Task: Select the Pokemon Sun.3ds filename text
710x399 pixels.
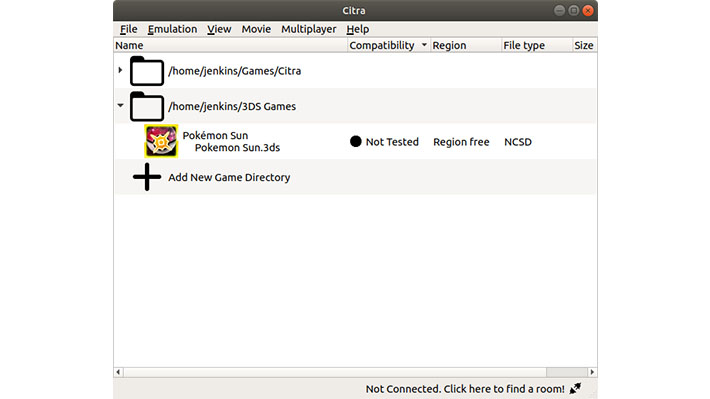Action: (x=237, y=148)
